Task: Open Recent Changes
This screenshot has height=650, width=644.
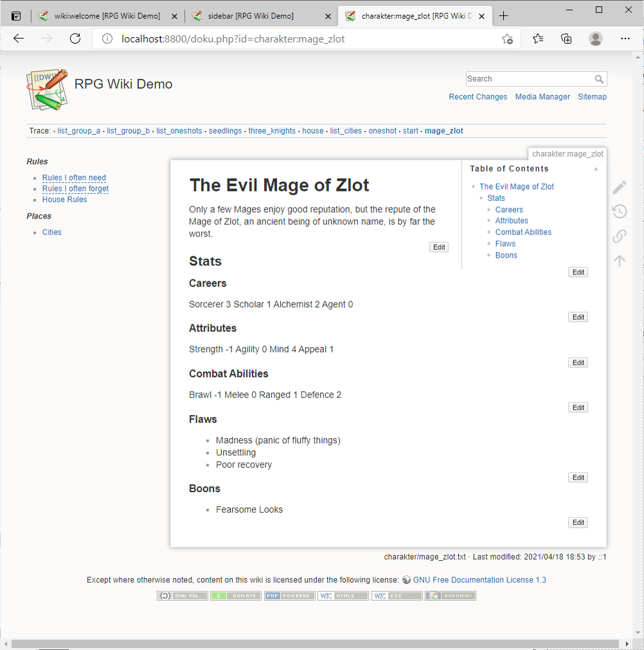Action: [478, 96]
